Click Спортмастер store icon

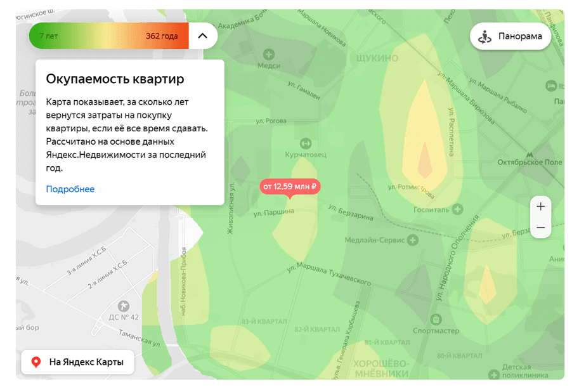pyautogui.click(x=436, y=319)
